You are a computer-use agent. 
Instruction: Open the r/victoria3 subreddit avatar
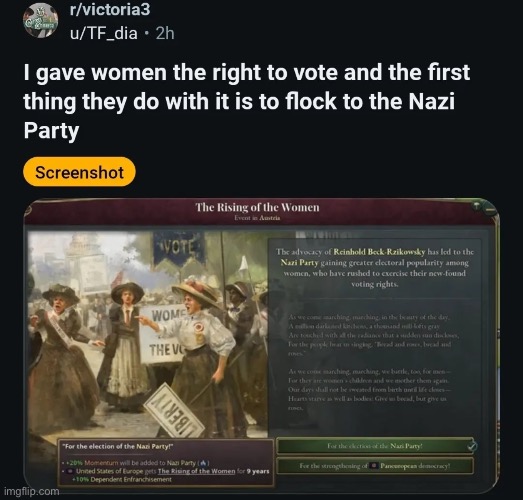pos(40,20)
